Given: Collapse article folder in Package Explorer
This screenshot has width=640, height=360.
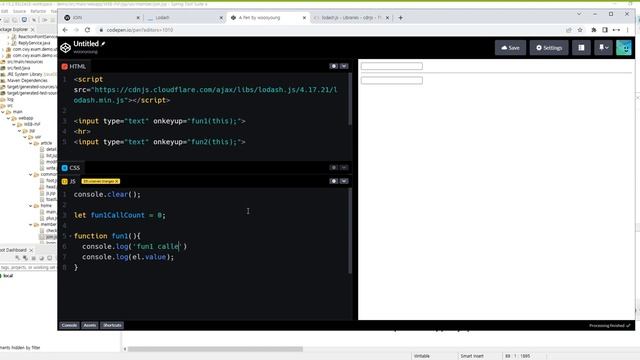Looking at the screenshot, I should [x=31, y=143].
